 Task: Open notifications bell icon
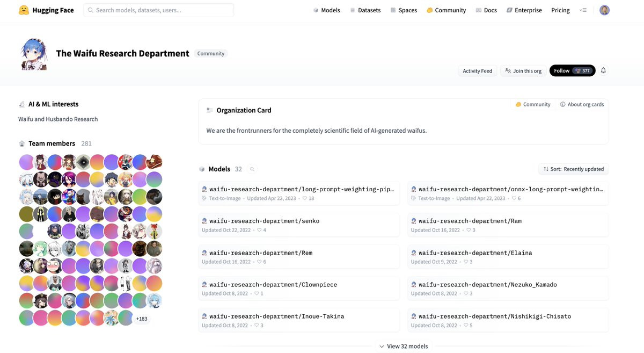pyautogui.click(x=603, y=70)
